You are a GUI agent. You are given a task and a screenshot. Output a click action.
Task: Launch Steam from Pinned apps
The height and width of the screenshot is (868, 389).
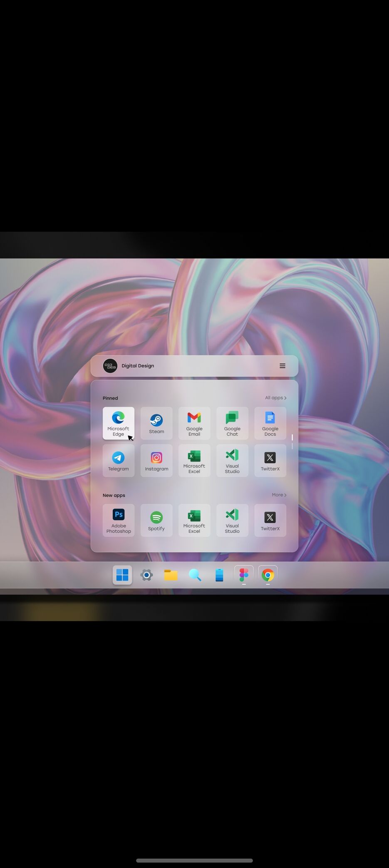[x=156, y=423]
